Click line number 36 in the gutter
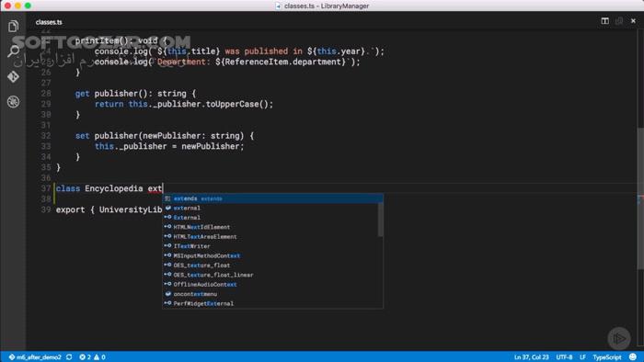644x362 pixels. tap(46, 178)
